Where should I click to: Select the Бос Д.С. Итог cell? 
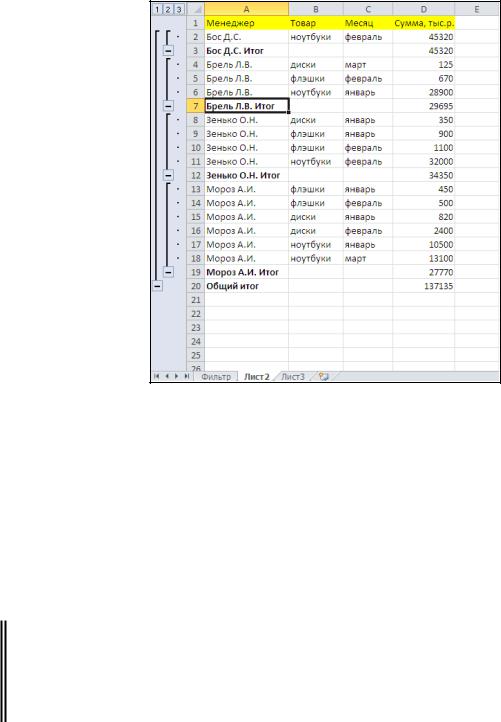tap(246, 51)
